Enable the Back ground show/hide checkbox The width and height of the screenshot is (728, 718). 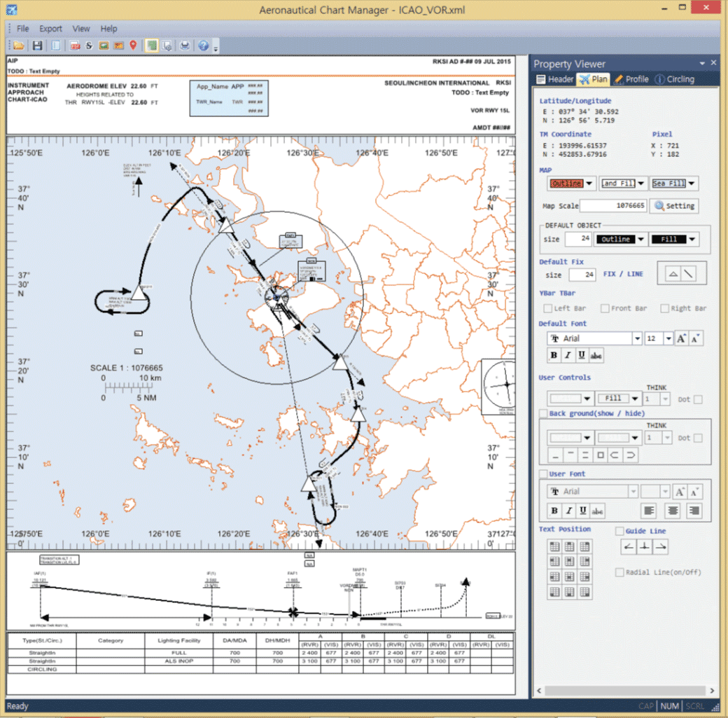(x=544, y=414)
